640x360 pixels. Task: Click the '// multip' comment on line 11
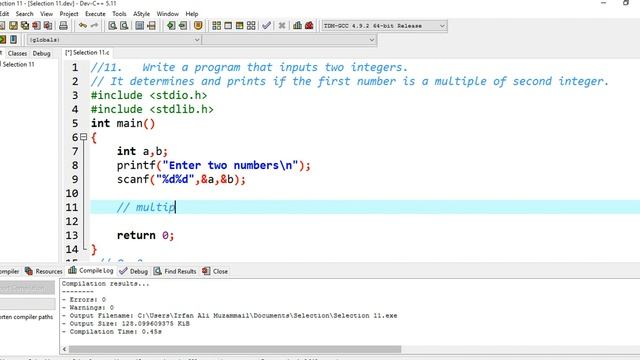146,207
